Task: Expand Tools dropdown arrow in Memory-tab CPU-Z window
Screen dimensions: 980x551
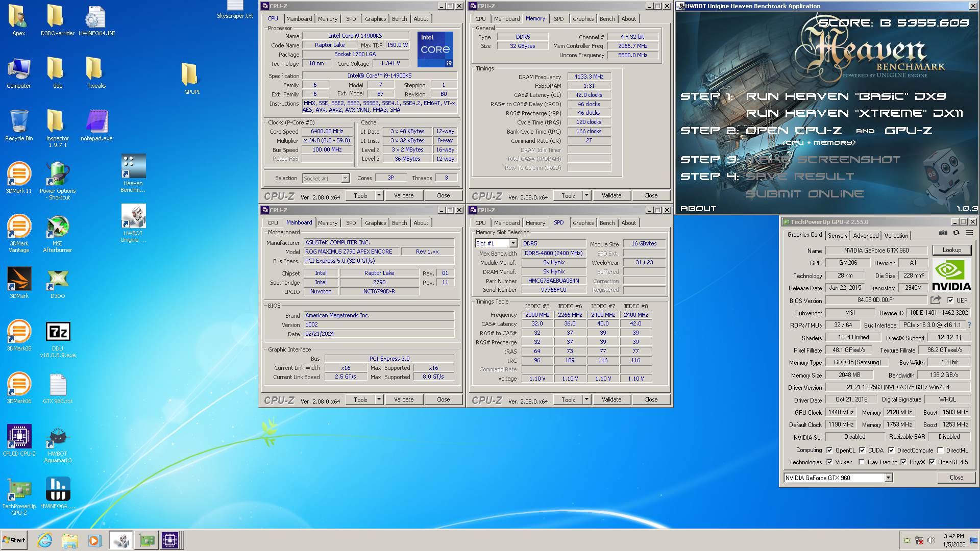Action: point(586,195)
